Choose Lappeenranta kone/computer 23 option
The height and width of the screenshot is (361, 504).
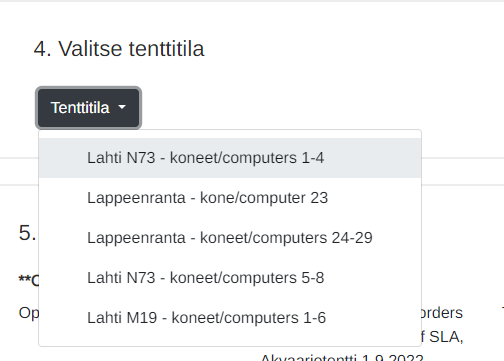pyautogui.click(x=230, y=198)
